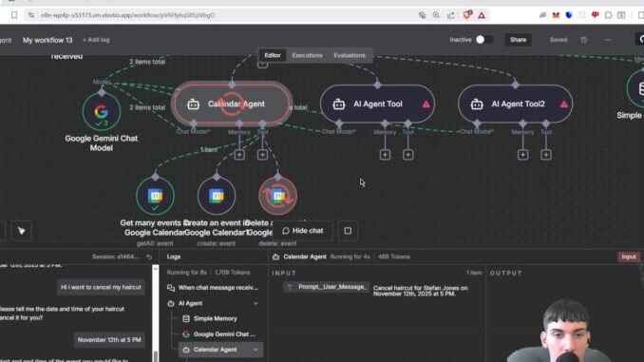Switch to the Executions tab

point(307,55)
